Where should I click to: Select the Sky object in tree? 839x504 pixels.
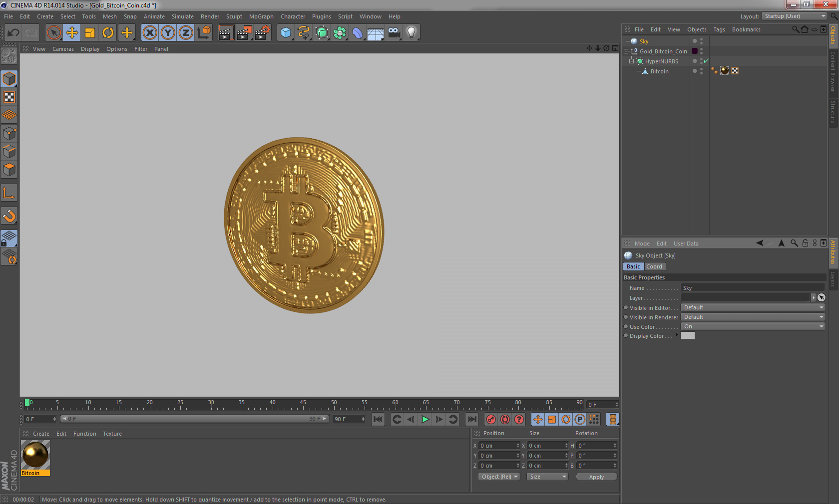click(x=644, y=41)
